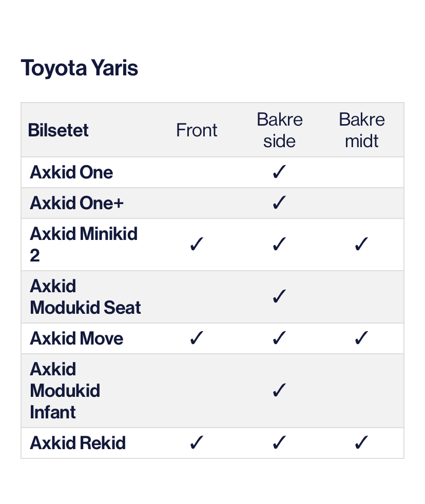Image resolution: width=425 pixels, height=504 pixels.
Task: Click the Axkid Modukid Seat Bakre side checkmark
Action: click(279, 296)
